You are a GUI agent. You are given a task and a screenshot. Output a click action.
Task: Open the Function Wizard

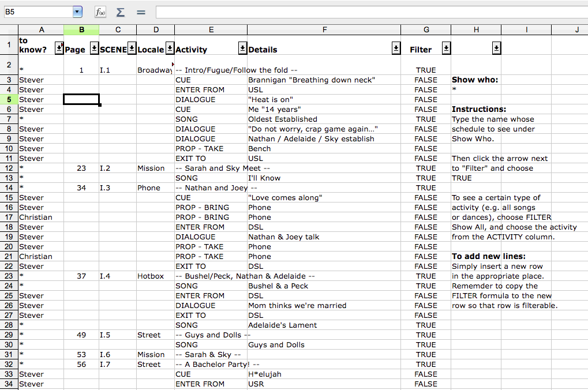(100, 12)
